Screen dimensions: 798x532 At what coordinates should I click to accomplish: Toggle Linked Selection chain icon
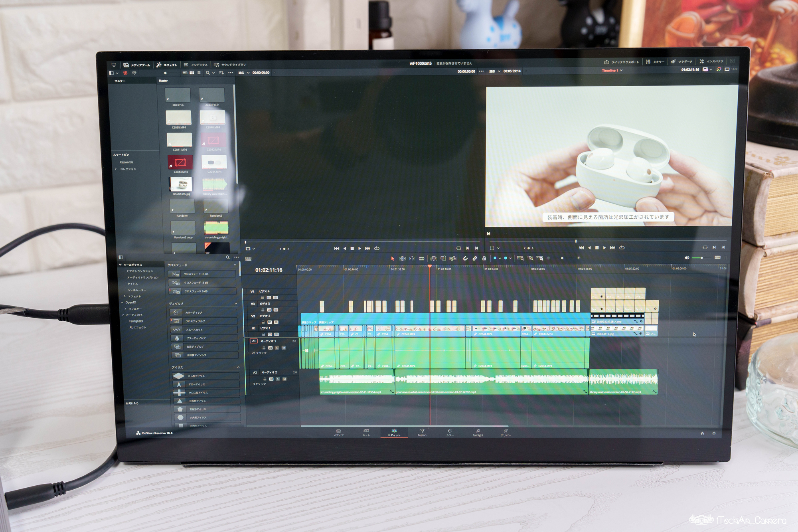pyautogui.click(x=475, y=259)
